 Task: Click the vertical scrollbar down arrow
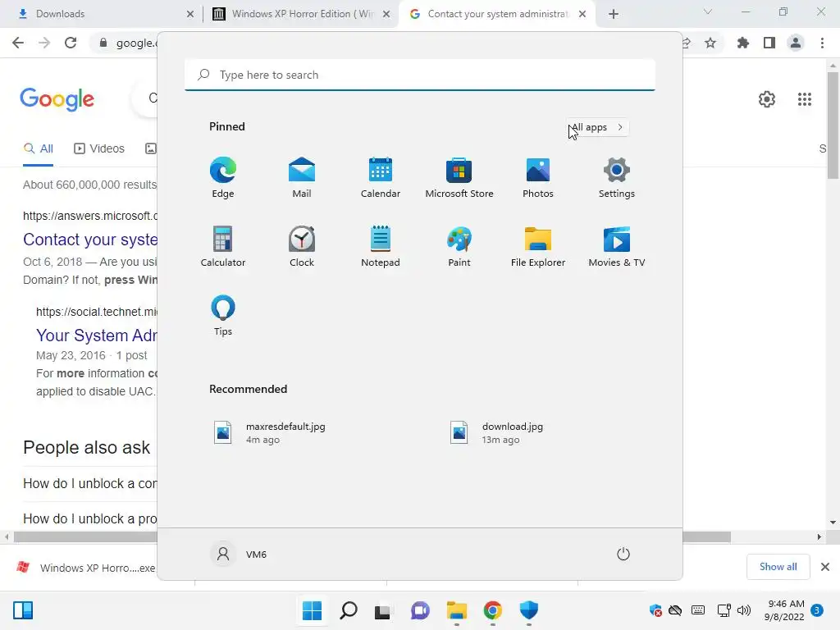(x=833, y=523)
